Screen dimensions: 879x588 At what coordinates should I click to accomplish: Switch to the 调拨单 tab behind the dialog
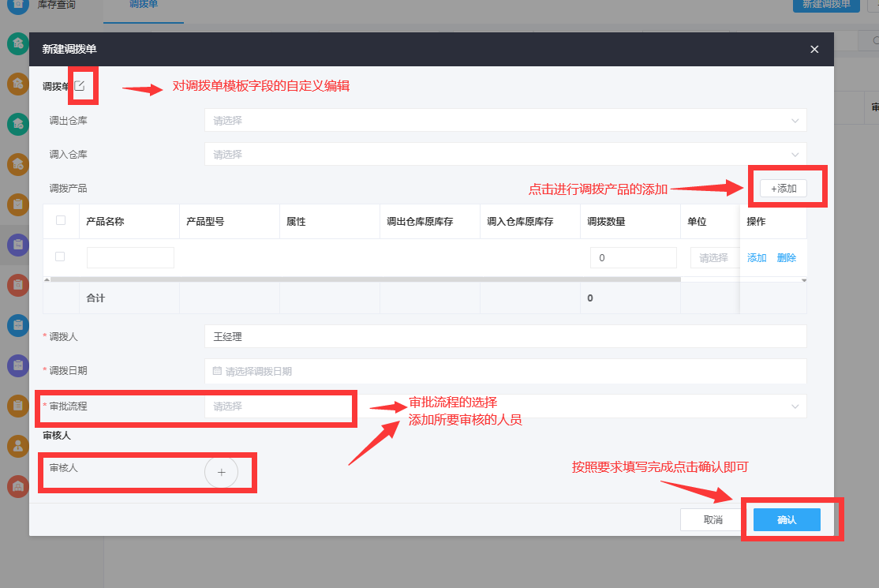point(144,5)
